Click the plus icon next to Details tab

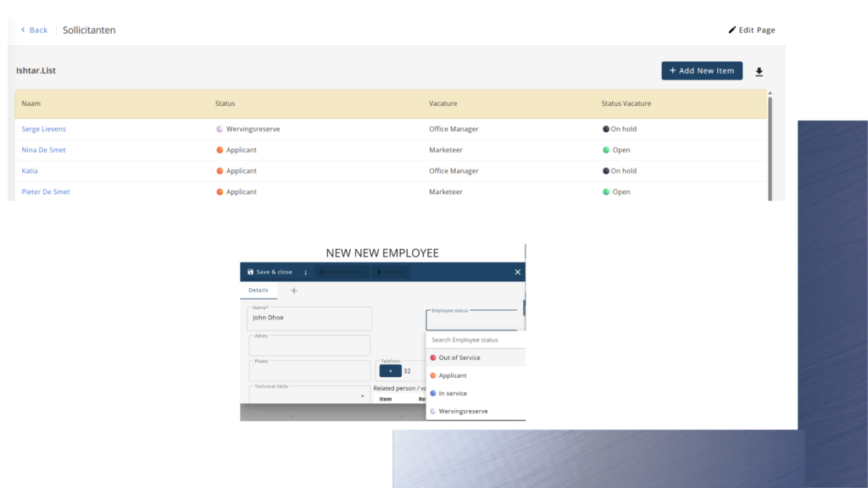click(294, 291)
